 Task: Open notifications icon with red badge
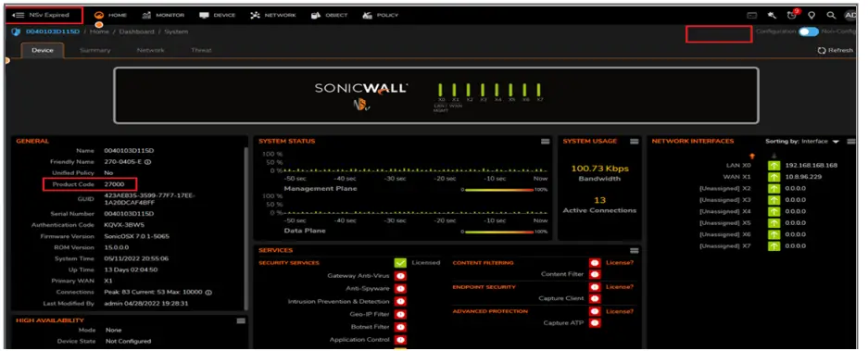tap(792, 15)
